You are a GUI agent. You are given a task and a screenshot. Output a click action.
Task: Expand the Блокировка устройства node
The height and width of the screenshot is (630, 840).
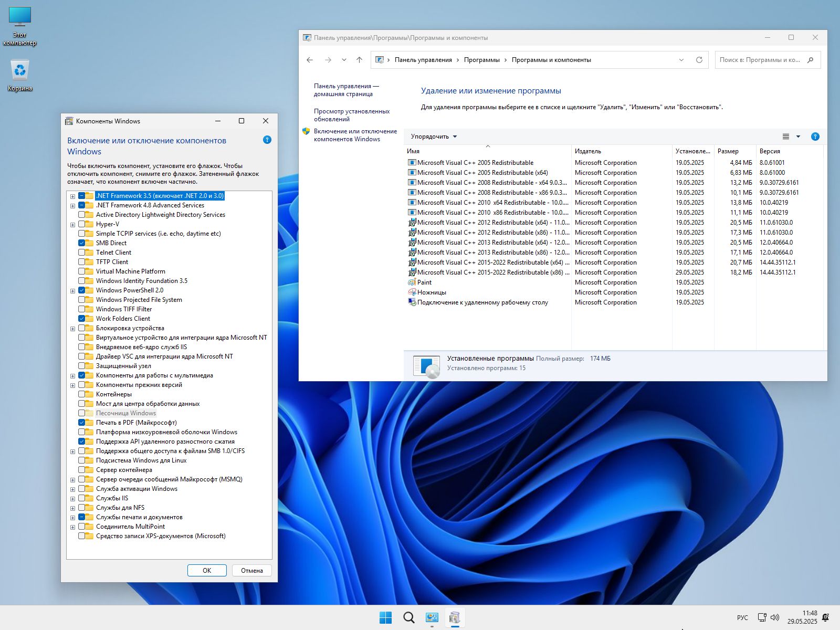click(x=73, y=328)
